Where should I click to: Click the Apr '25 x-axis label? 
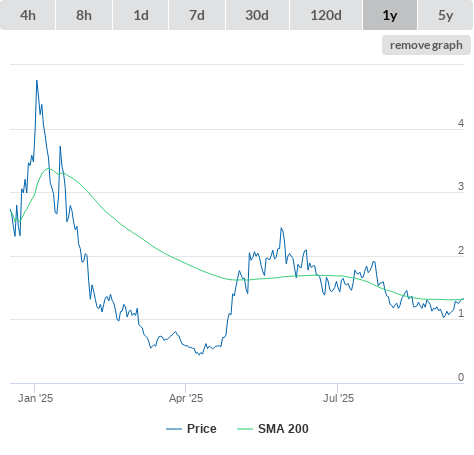[x=186, y=398]
